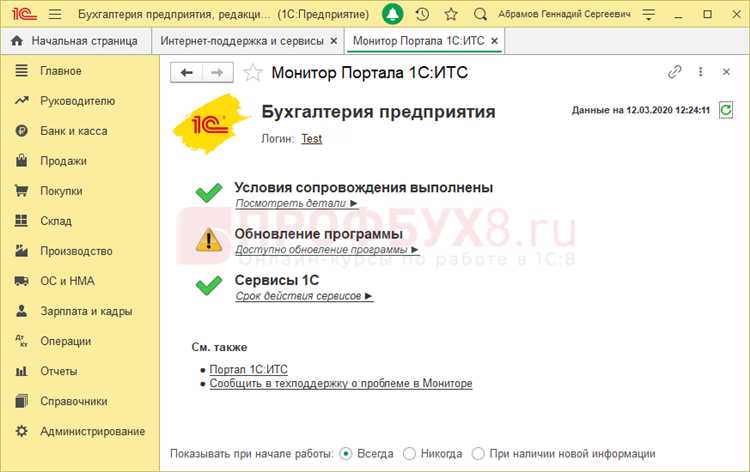Viewport: 750px width, 472px height.
Task: Open favorites star in title bar
Action: pyautogui.click(x=451, y=14)
